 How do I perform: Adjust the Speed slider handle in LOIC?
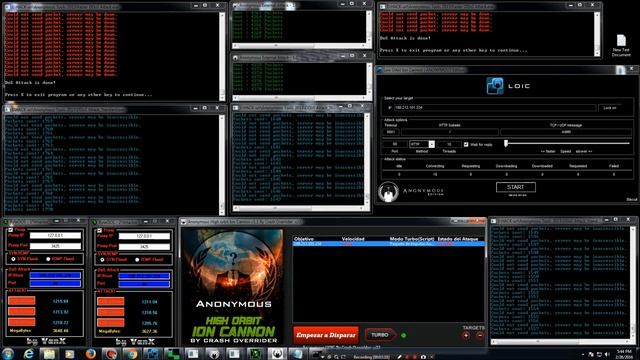tap(506, 143)
